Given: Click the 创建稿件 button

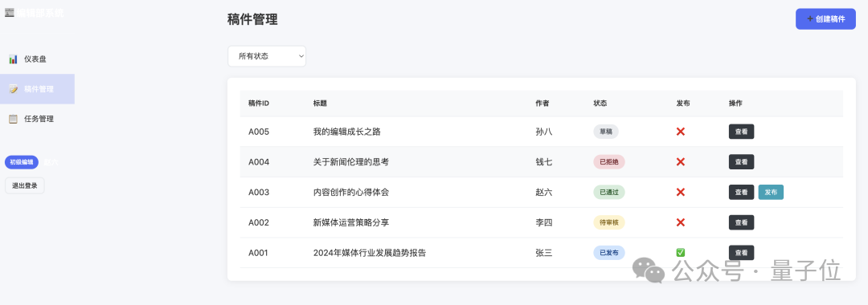Looking at the screenshot, I should [825, 18].
